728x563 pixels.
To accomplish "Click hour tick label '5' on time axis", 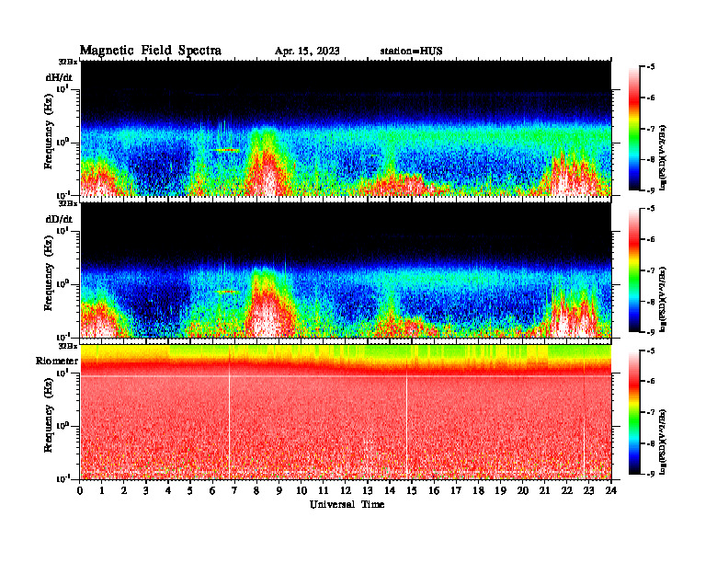I will pos(190,490).
